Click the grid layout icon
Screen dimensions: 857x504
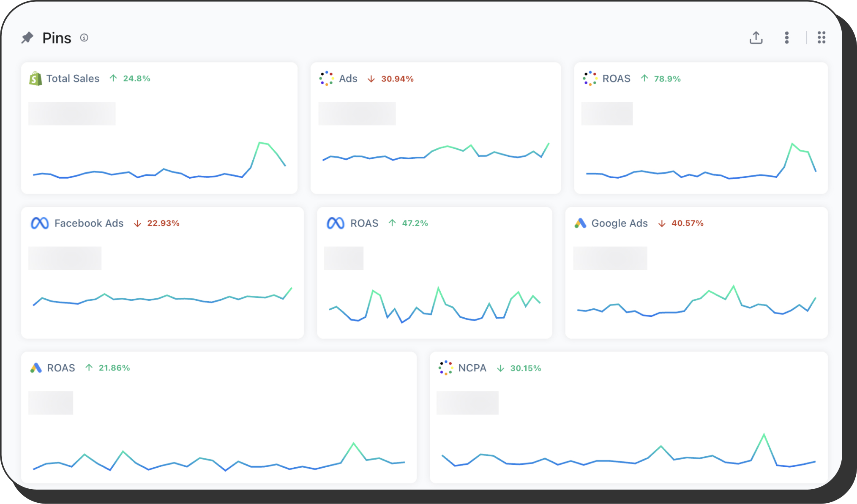click(821, 38)
